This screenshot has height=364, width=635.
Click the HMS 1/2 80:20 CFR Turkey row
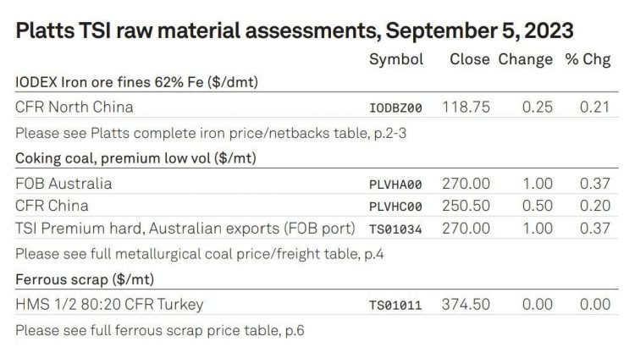317,305
